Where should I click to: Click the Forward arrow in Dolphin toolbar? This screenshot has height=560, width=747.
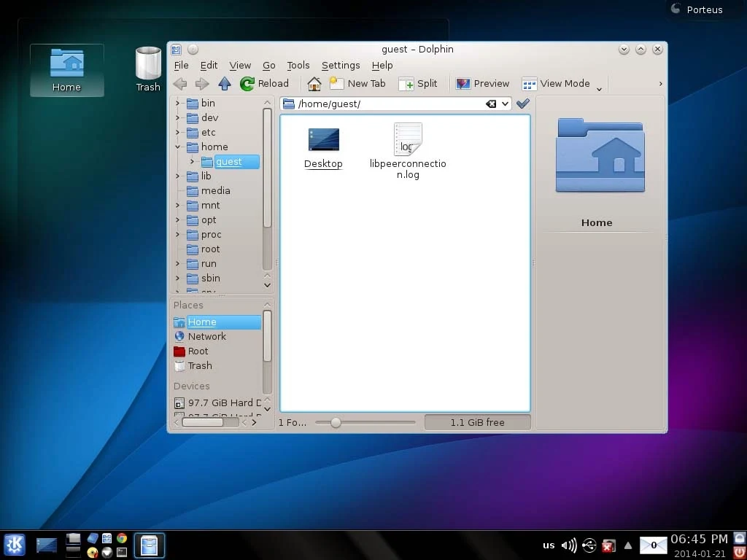click(x=202, y=84)
